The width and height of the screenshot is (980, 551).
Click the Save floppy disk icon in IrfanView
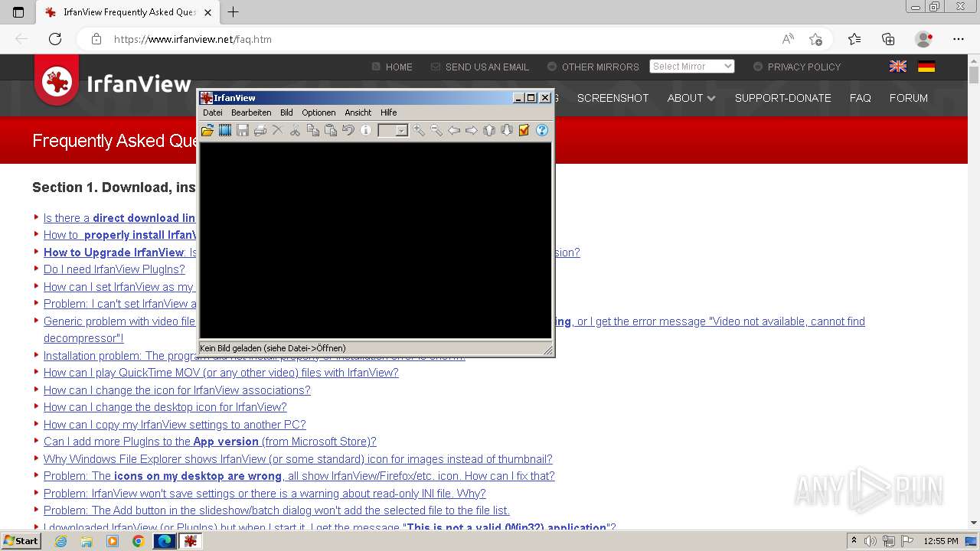[243, 131]
